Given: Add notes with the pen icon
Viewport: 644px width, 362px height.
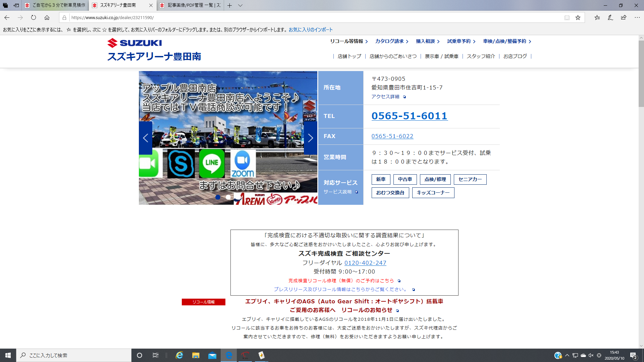Looking at the screenshot, I should pyautogui.click(x=610, y=17).
